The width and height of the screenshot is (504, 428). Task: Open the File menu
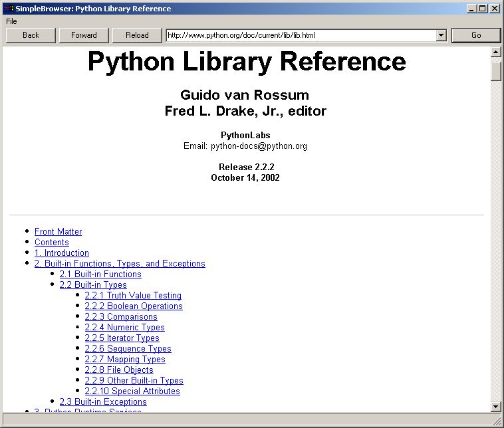coord(11,21)
